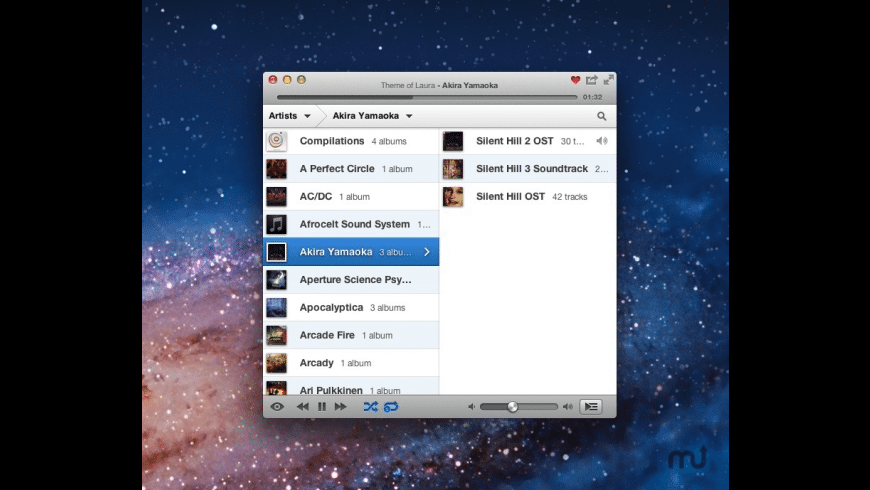Open the Silent Hill 3 Soundtrack album
Viewport: 870px width, 490px height.
(531, 169)
